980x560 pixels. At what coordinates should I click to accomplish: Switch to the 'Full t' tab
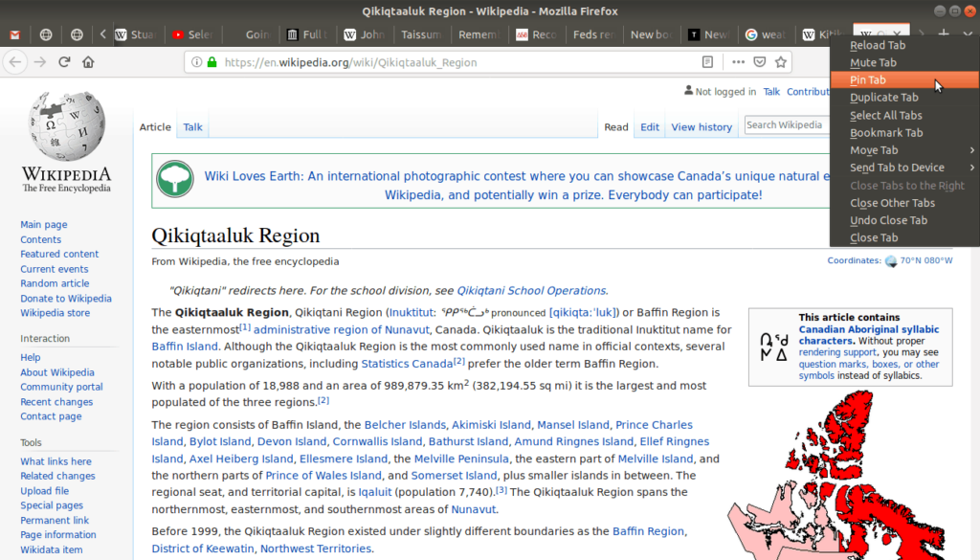(308, 35)
